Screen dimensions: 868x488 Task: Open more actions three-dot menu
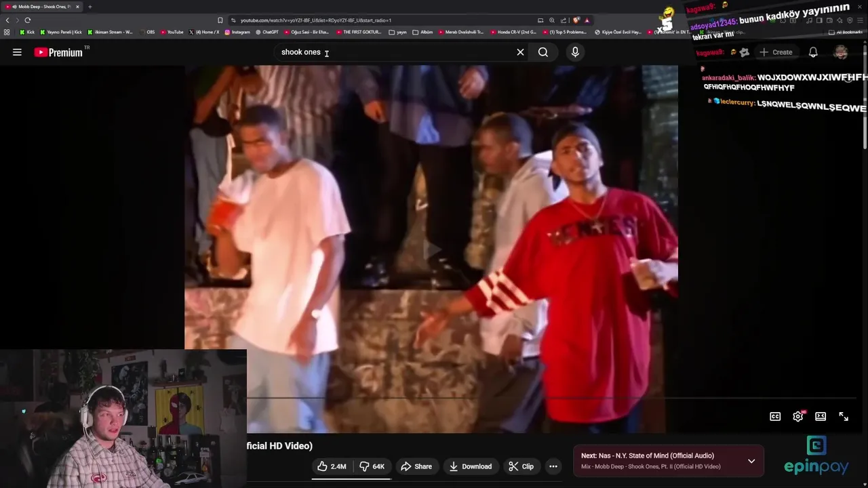pyautogui.click(x=553, y=466)
